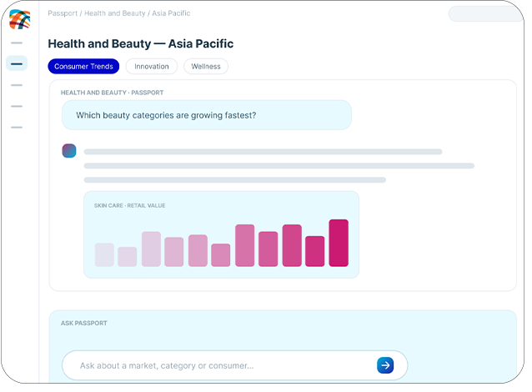This screenshot has height=392, width=532.
Task: Click the ASK PASSPORT label
Action: (x=84, y=323)
